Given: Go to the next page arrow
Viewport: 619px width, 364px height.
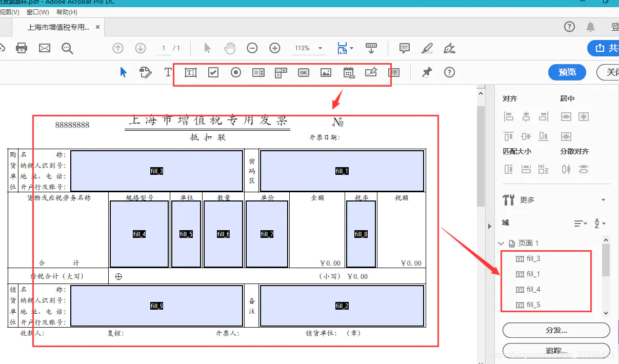Looking at the screenshot, I should 141,48.
